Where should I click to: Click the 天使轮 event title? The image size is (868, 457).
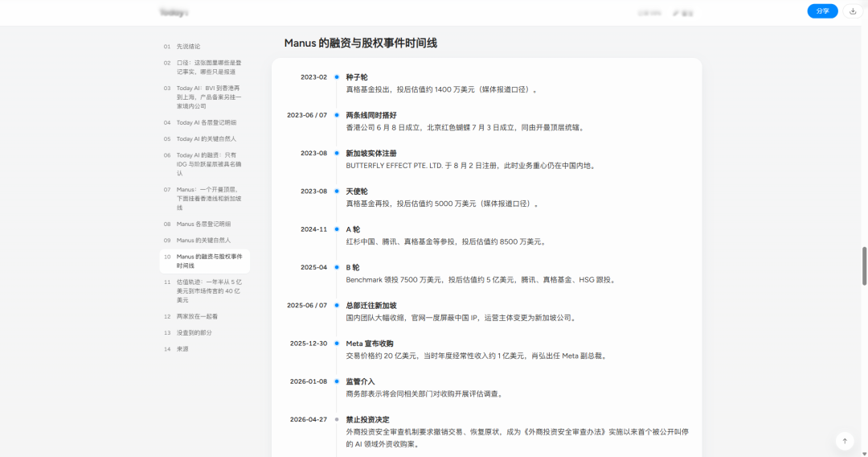coord(357,191)
